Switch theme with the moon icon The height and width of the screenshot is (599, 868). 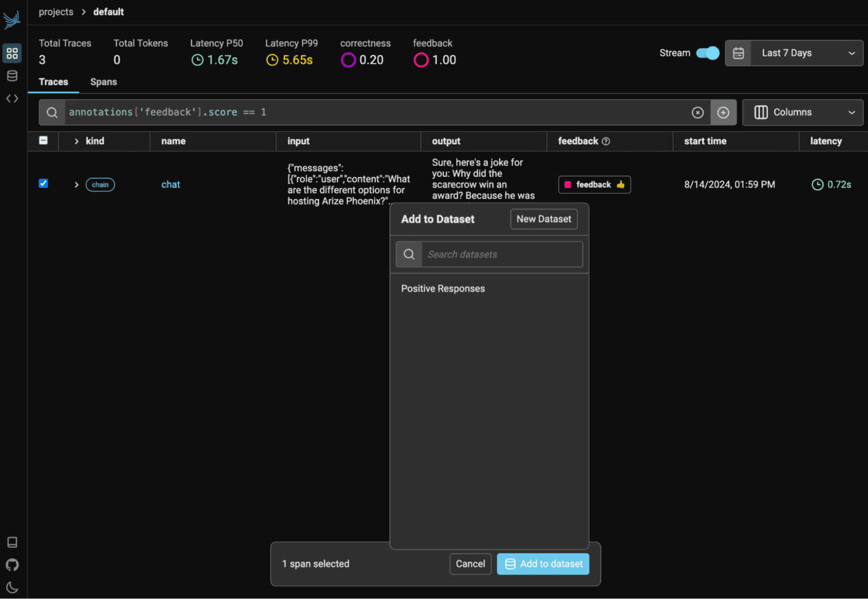(x=12, y=587)
